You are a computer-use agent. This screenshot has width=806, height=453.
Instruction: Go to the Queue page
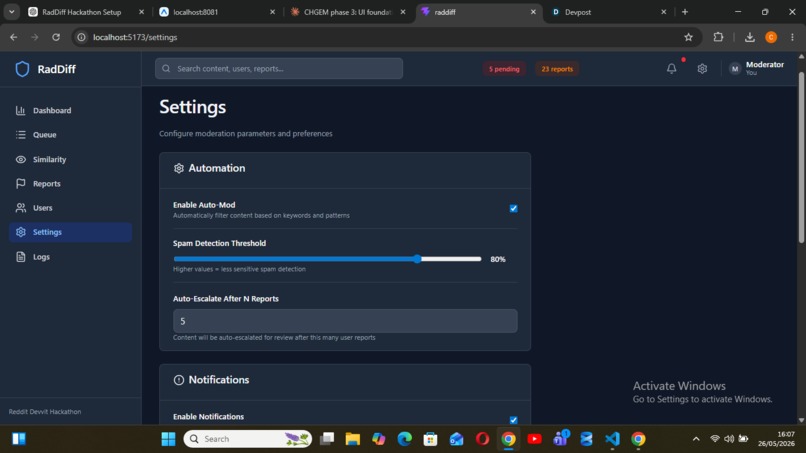[x=70, y=135]
